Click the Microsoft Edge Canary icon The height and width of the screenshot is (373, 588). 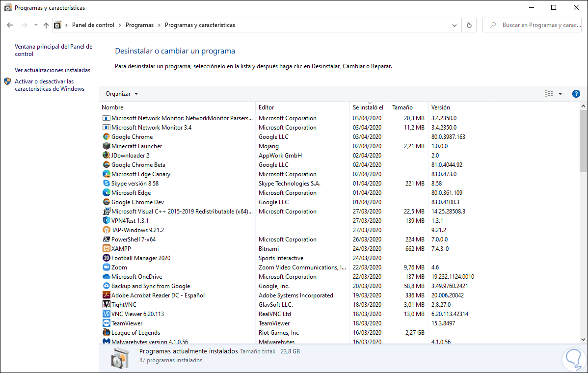coord(107,174)
